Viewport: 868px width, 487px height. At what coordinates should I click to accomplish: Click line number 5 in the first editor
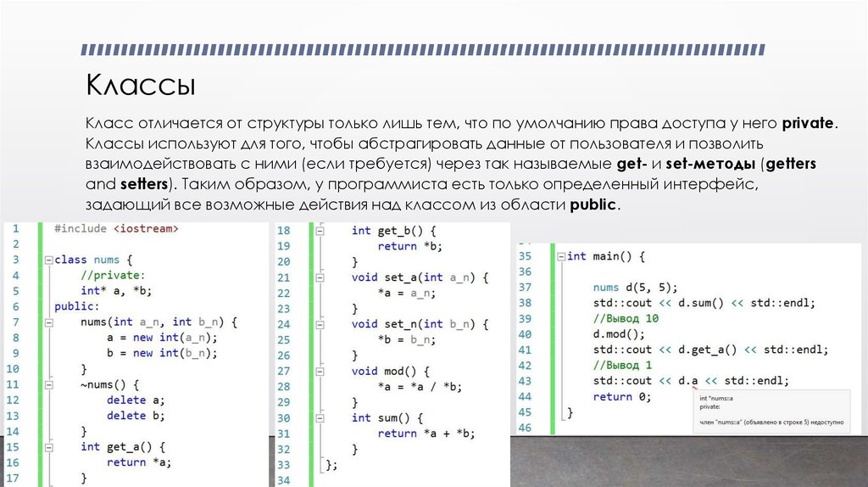coord(14,291)
